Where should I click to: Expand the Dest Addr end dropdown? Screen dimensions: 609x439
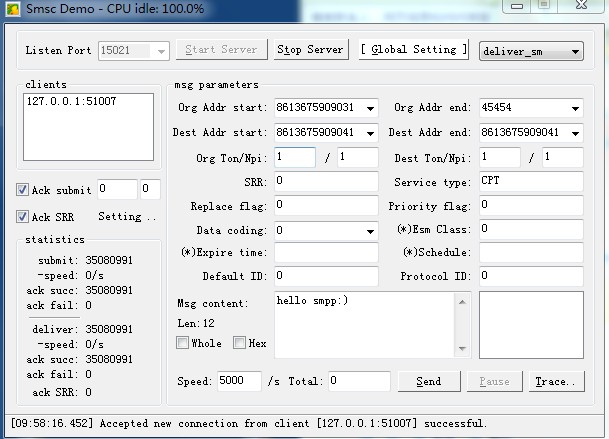[575, 133]
